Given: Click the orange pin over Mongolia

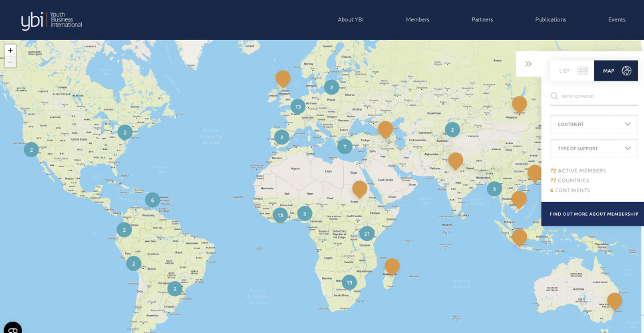Looking at the screenshot, I should 520,104.
